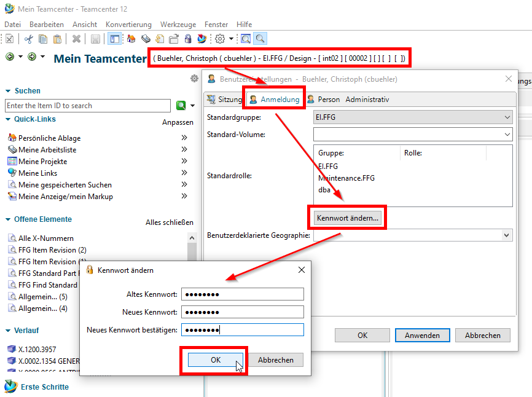
Task: Click the magnifier search icon in toolbar
Action: click(260, 39)
